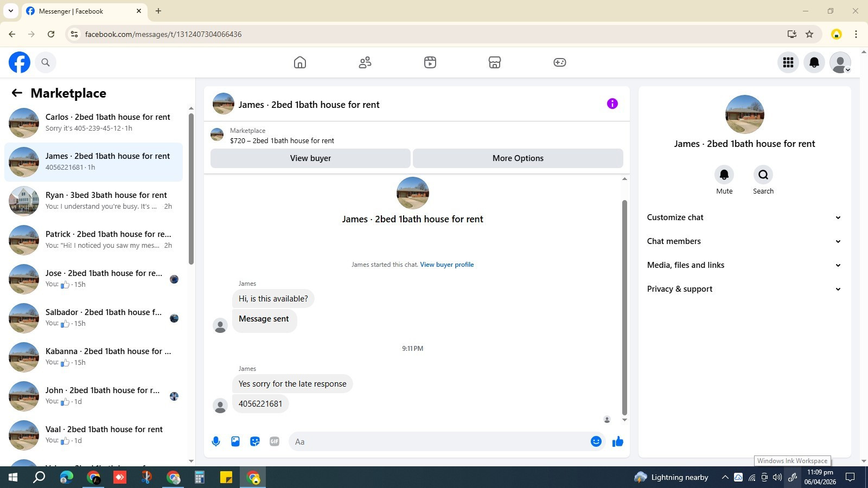Open the Windows notification center
This screenshot has height=488, width=868.
851,477
